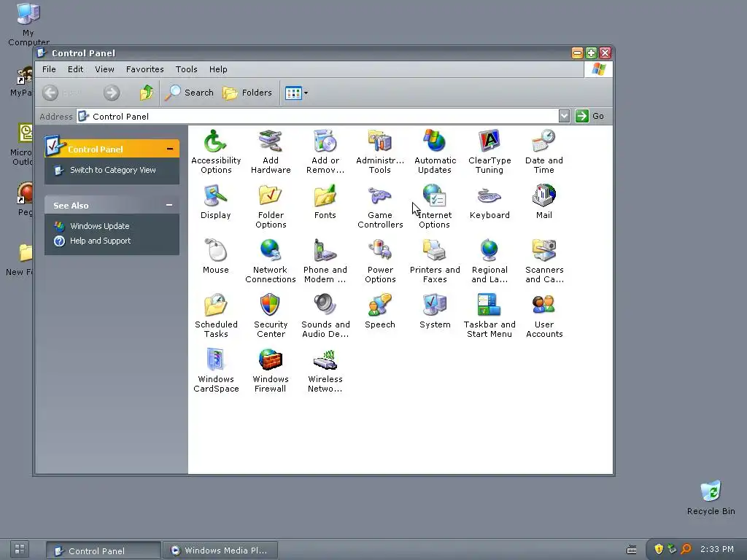
Task: Click the Go button
Action: [x=589, y=116]
